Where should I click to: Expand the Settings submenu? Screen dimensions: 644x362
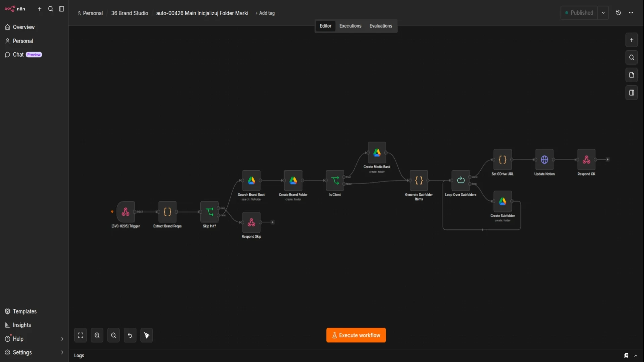point(62,352)
